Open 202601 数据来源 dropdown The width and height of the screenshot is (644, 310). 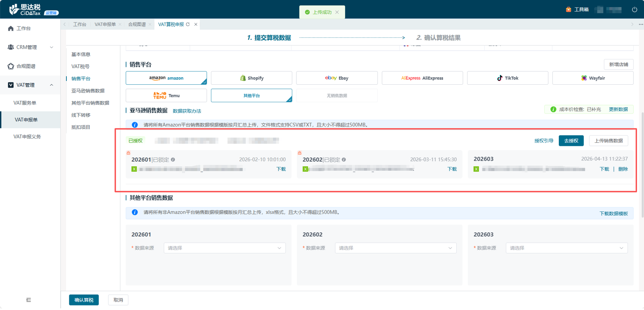tap(225, 248)
